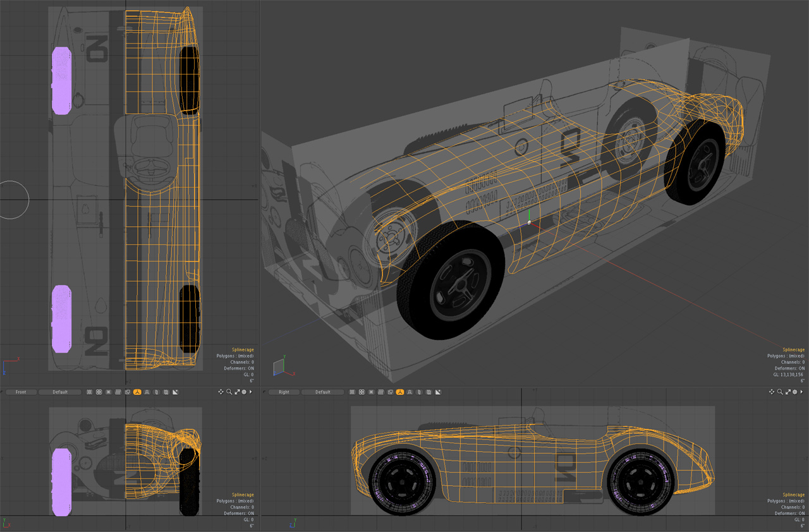Open the Default shading dropdown in Front viewport

60,392
